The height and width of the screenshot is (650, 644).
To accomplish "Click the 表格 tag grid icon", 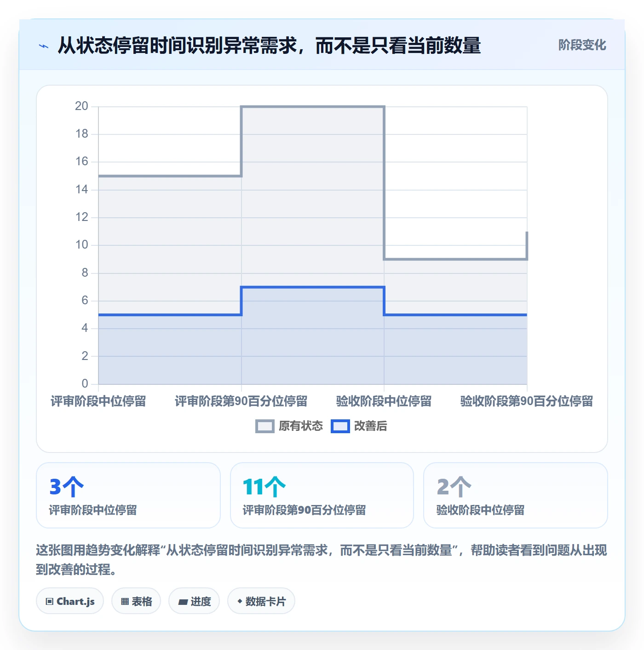I will [x=125, y=601].
